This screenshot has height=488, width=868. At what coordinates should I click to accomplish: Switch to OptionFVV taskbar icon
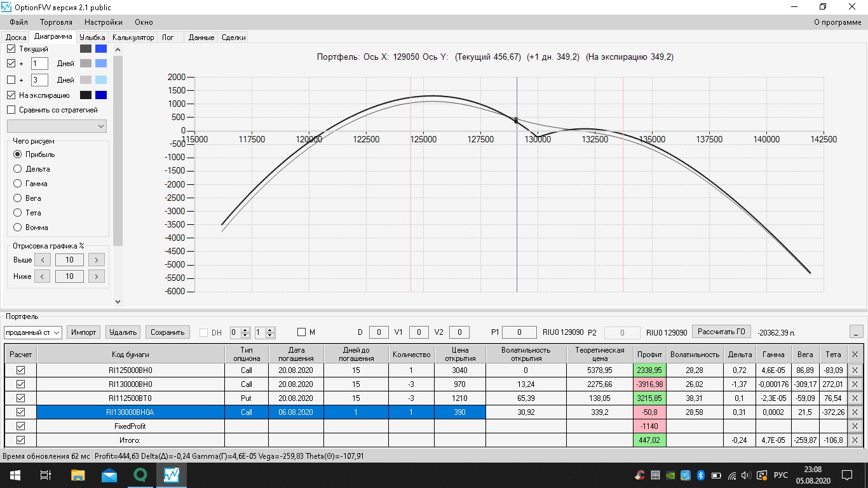[x=172, y=475]
